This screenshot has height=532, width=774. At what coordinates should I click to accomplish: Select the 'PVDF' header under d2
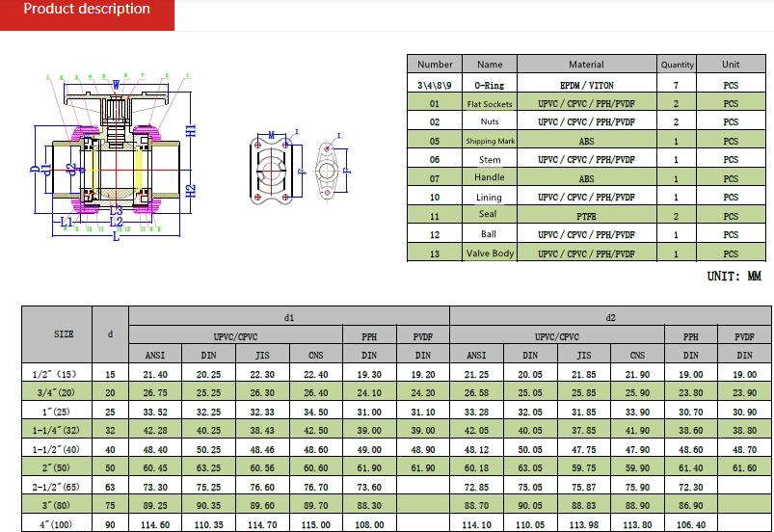tap(744, 336)
